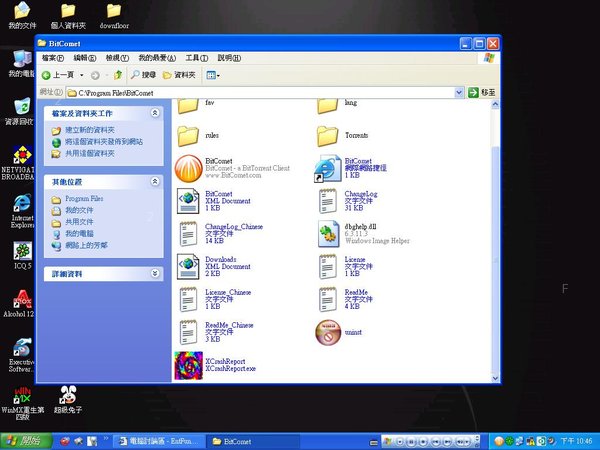Select the Recycle Bin desktop icon
Screen dimensions: 600x450
21,112
